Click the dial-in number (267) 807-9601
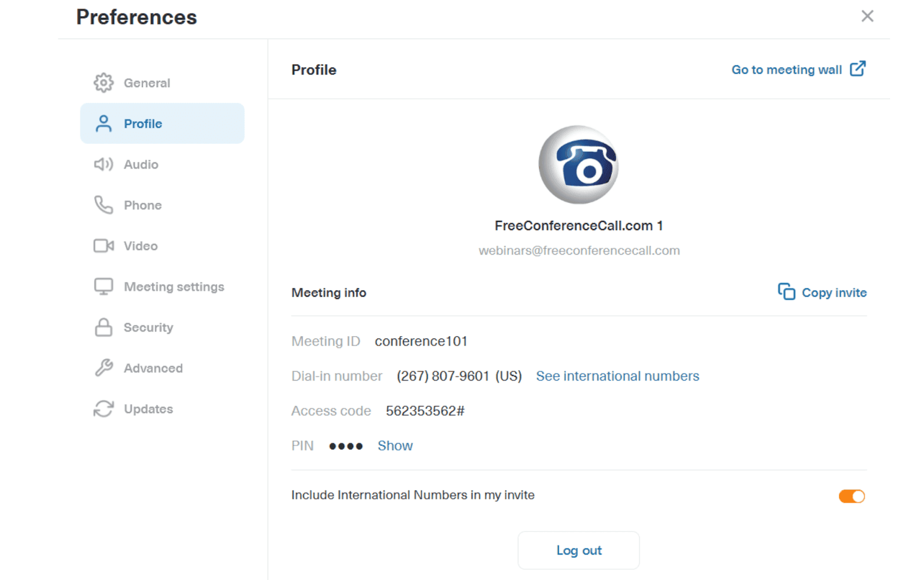This screenshot has height=580, width=924. (443, 376)
